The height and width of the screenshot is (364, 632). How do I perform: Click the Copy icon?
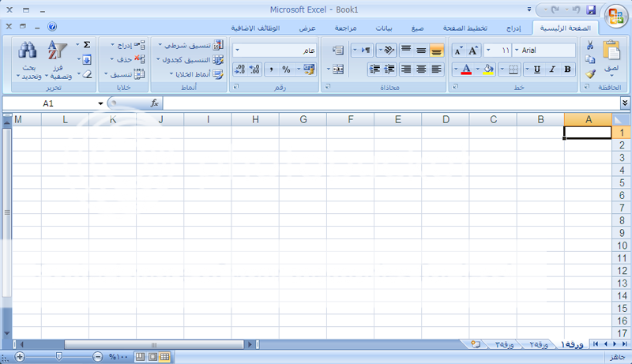click(x=590, y=59)
